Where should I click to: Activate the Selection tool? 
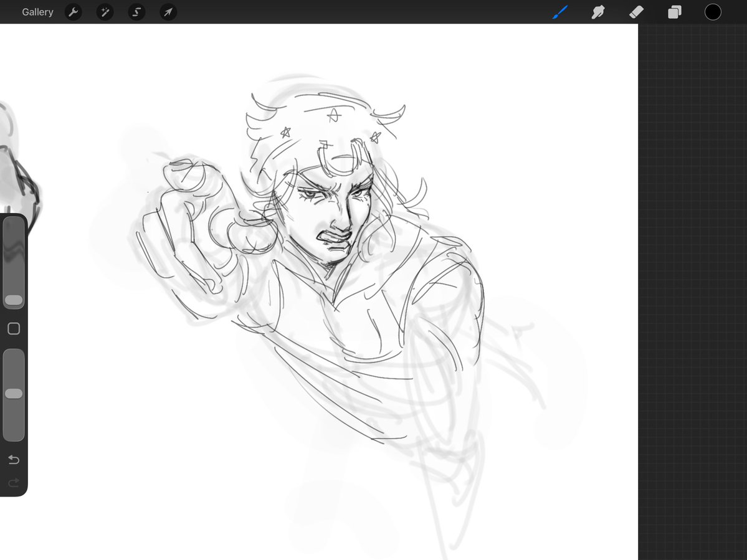pyautogui.click(x=136, y=12)
